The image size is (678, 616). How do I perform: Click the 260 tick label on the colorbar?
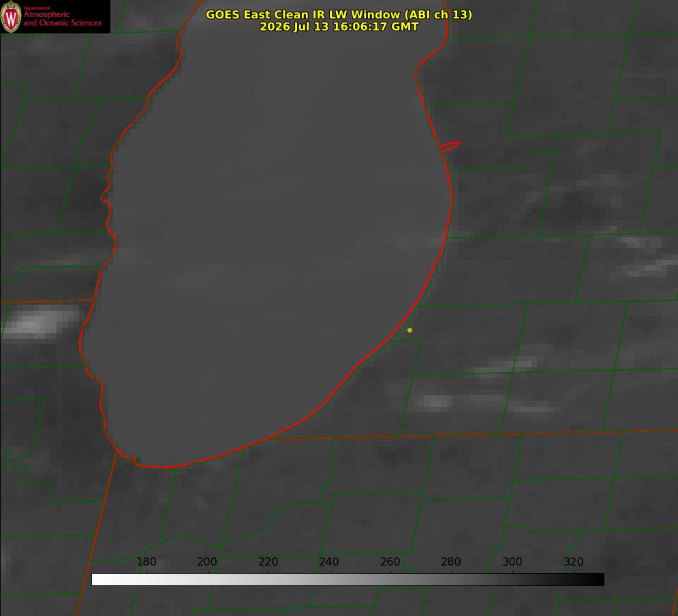point(390,561)
